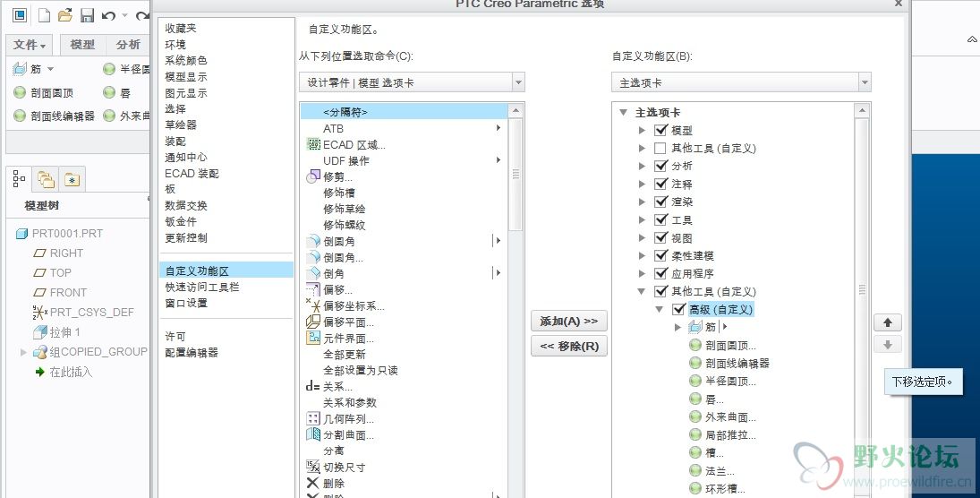Select the 倒角 command in the list
980x498 pixels.
[x=326, y=273]
